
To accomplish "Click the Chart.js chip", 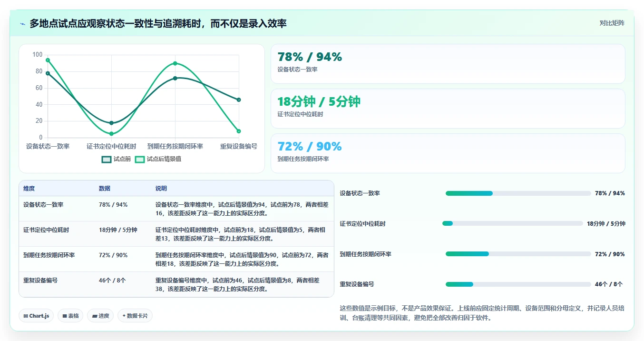I will [x=36, y=316].
